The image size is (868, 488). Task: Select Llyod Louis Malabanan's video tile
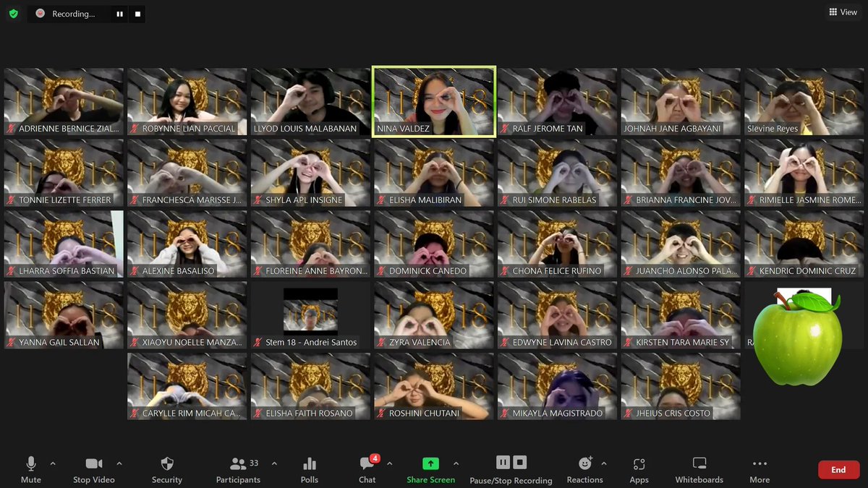[310, 102]
